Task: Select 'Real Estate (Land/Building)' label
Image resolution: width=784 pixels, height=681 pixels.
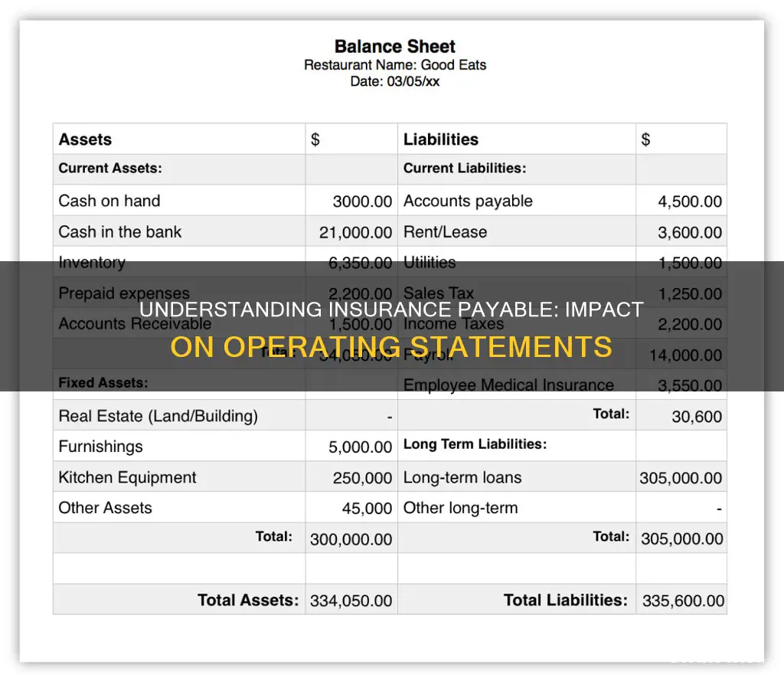Action: pos(158,416)
